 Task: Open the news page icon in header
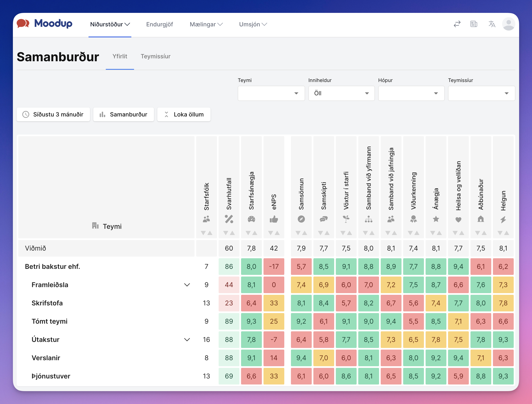coord(474,24)
